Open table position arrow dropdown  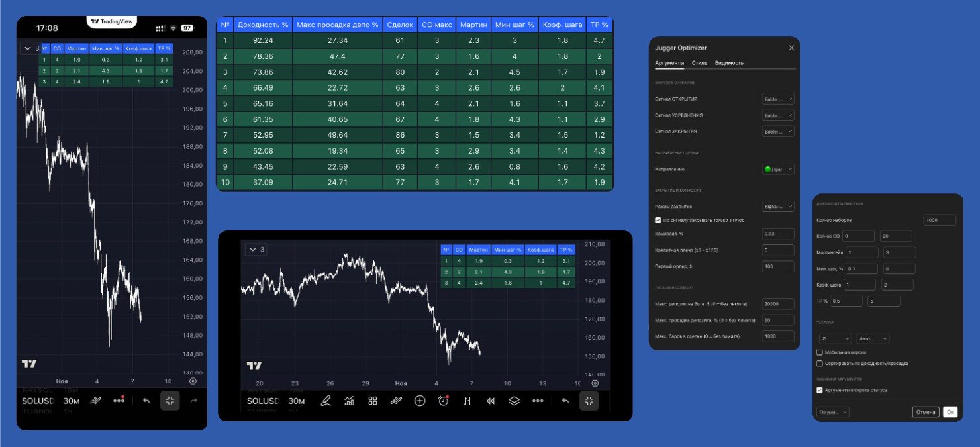[834, 338]
